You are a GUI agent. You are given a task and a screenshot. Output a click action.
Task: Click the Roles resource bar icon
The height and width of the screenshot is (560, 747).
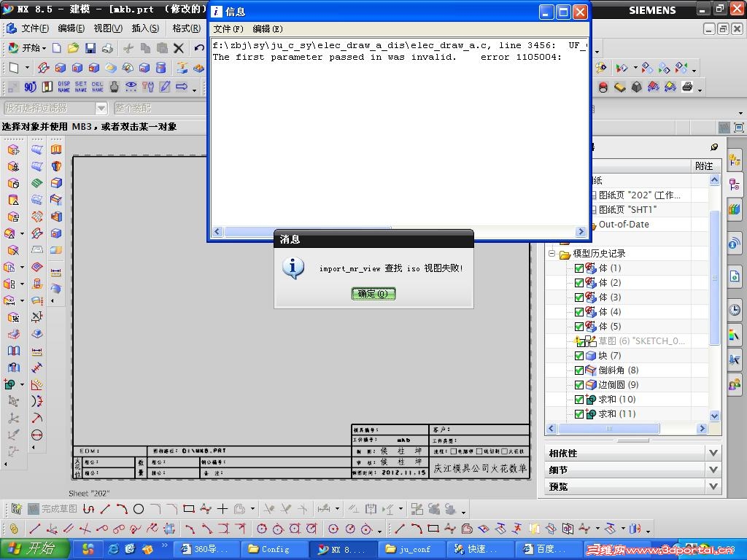[735, 384]
